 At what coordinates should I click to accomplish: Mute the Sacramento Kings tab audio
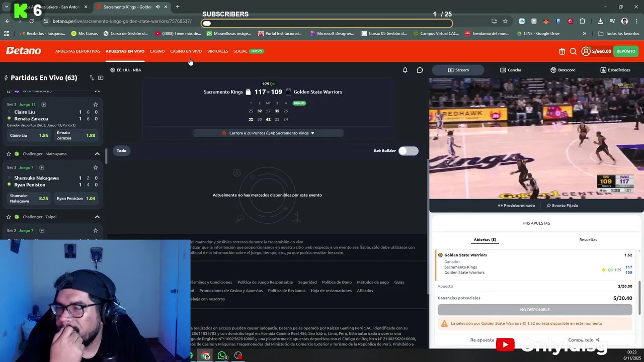point(157,7)
